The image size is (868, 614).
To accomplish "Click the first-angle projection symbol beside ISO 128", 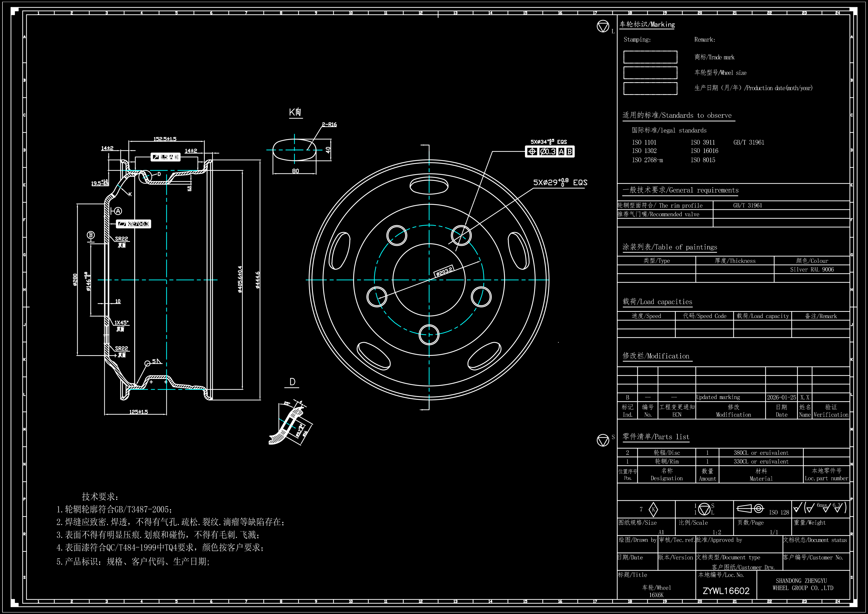I will tap(750, 508).
